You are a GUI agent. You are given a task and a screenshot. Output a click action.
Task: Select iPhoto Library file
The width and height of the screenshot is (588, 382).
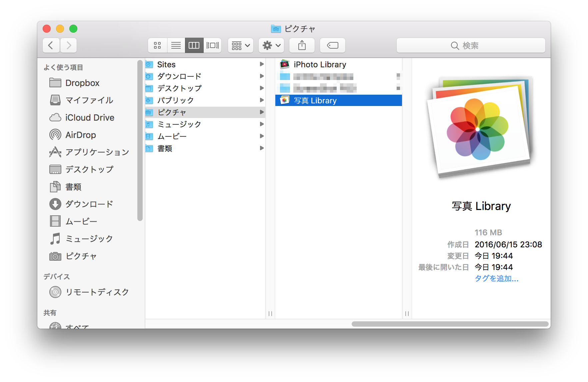339,64
